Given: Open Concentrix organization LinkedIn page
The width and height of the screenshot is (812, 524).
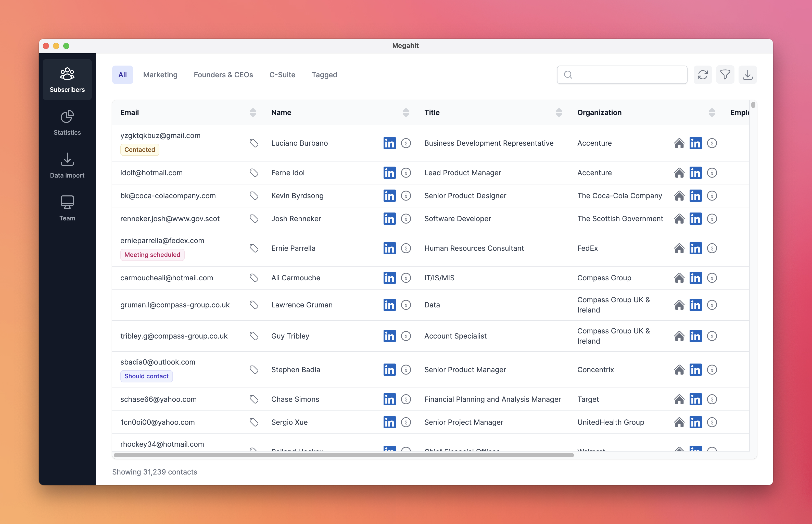Looking at the screenshot, I should [x=695, y=369].
